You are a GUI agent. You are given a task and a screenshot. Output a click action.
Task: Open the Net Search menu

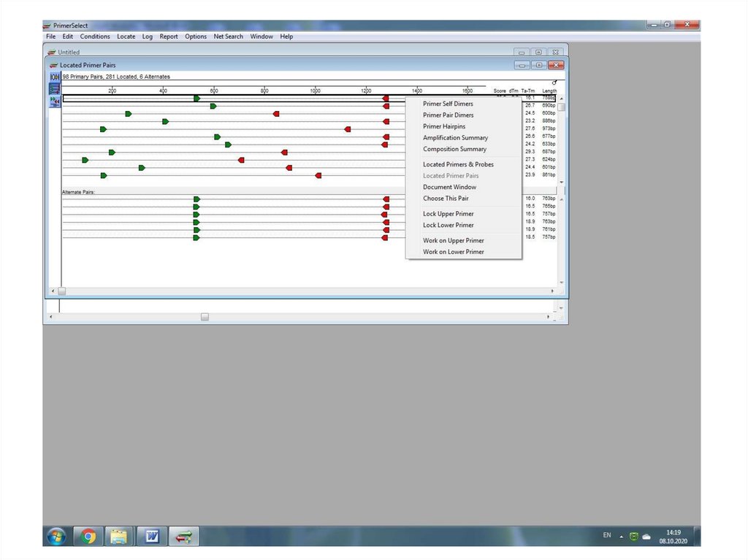click(228, 37)
